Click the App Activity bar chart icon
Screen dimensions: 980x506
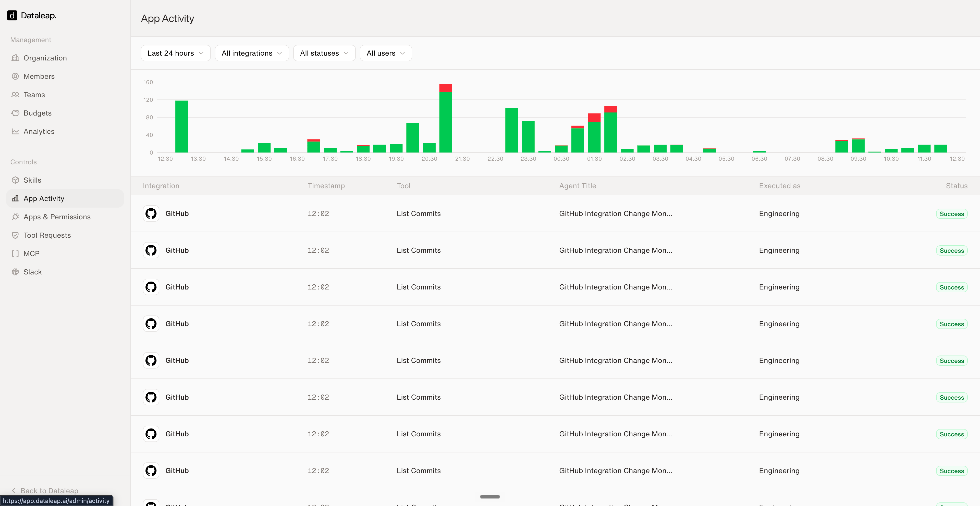pyautogui.click(x=15, y=198)
